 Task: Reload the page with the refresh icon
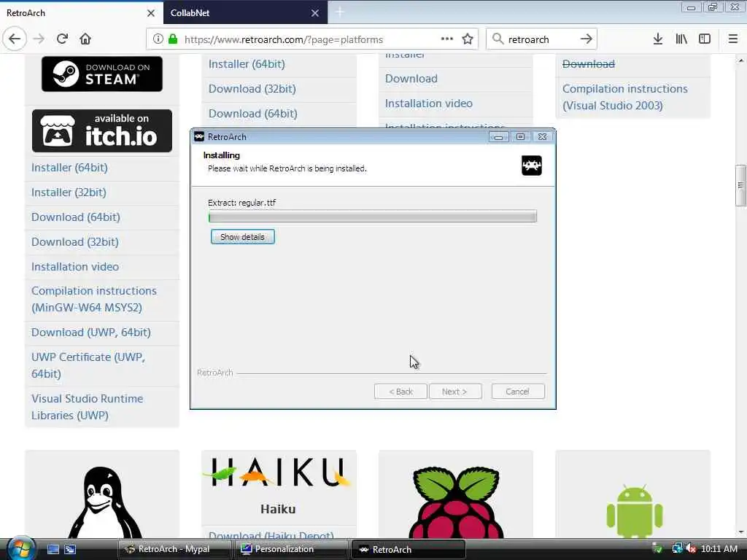coord(62,39)
